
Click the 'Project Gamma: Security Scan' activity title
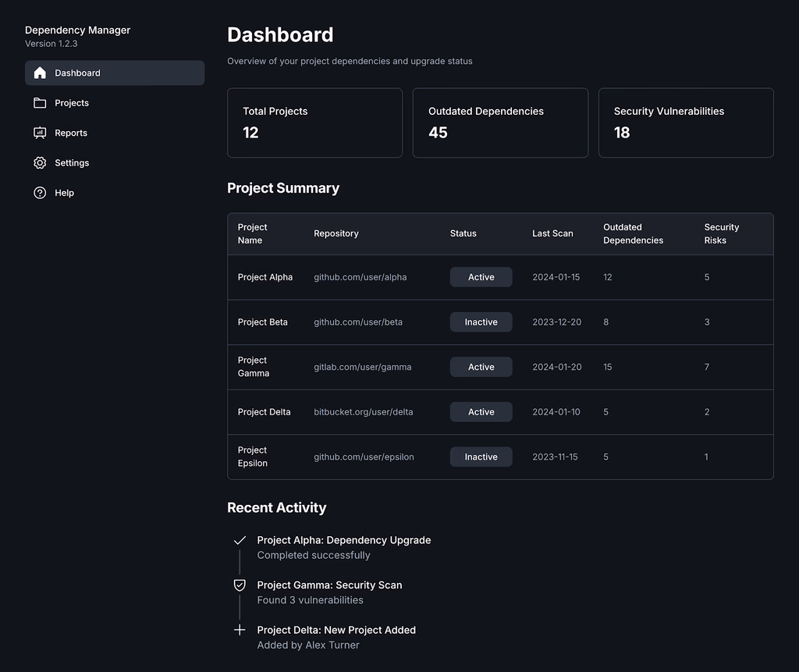pyautogui.click(x=330, y=585)
